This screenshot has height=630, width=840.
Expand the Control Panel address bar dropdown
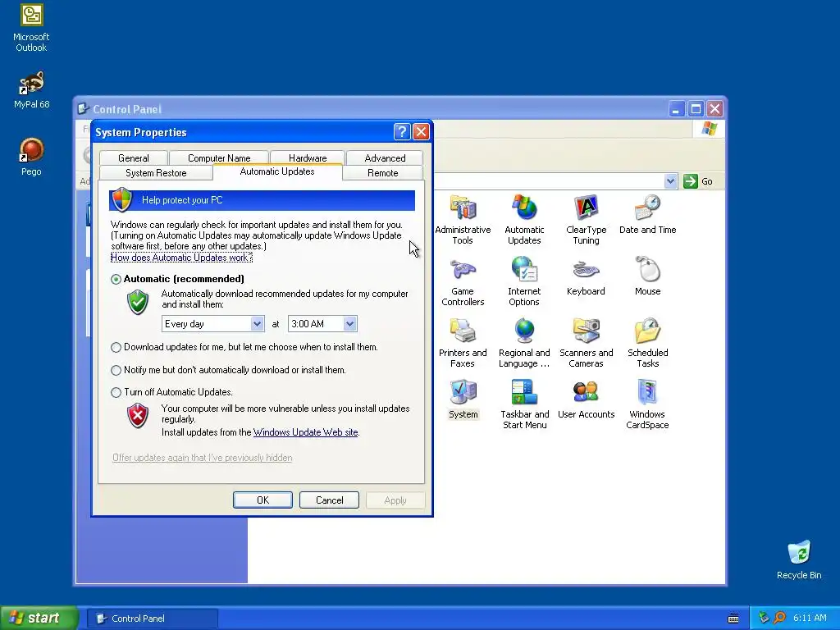coord(670,181)
